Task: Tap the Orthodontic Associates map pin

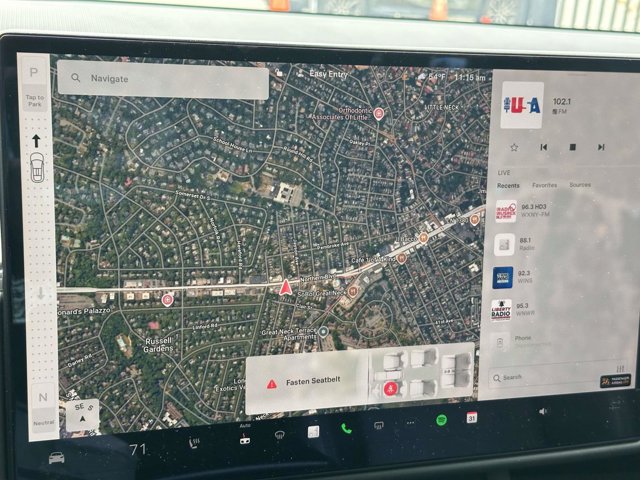Action: [x=379, y=113]
